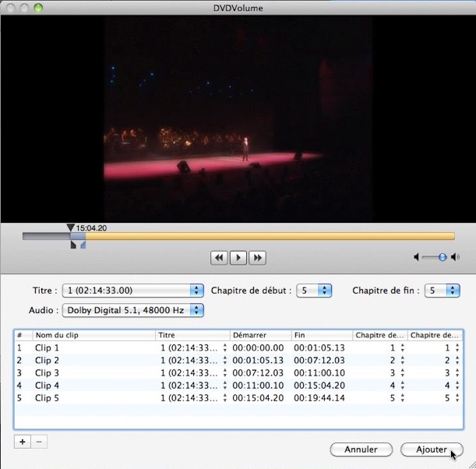Click the video preview frame
The height and width of the screenshot is (469, 476).
(x=238, y=119)
